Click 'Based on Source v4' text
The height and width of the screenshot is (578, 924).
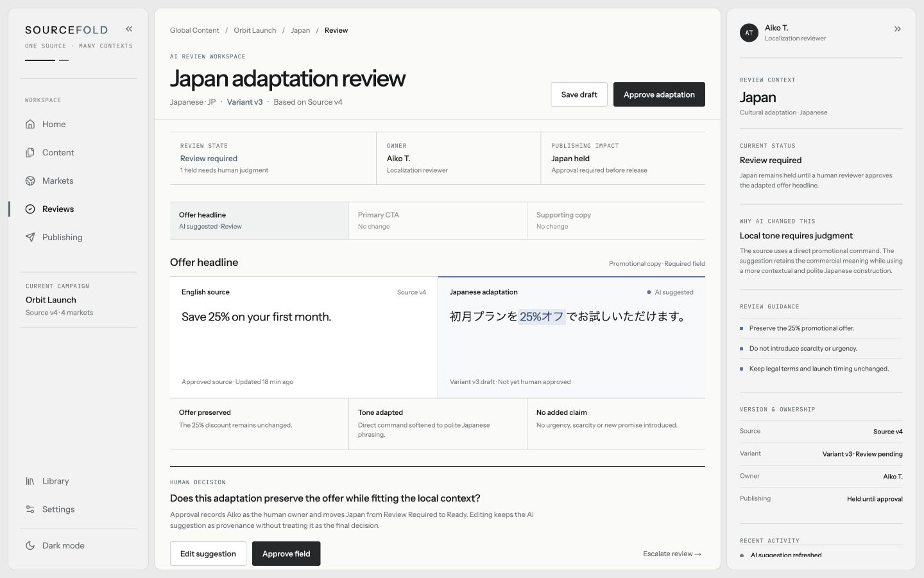click(x=308, y=102)
